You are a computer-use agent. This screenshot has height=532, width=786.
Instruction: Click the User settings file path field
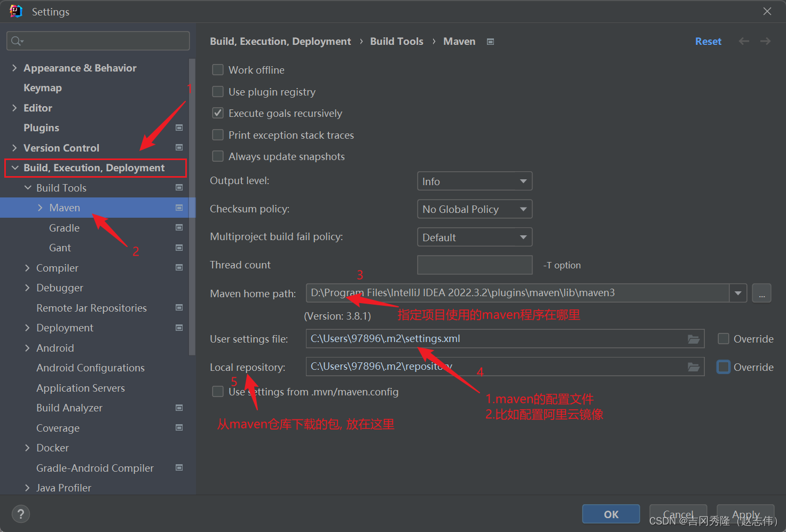[505, 339]
